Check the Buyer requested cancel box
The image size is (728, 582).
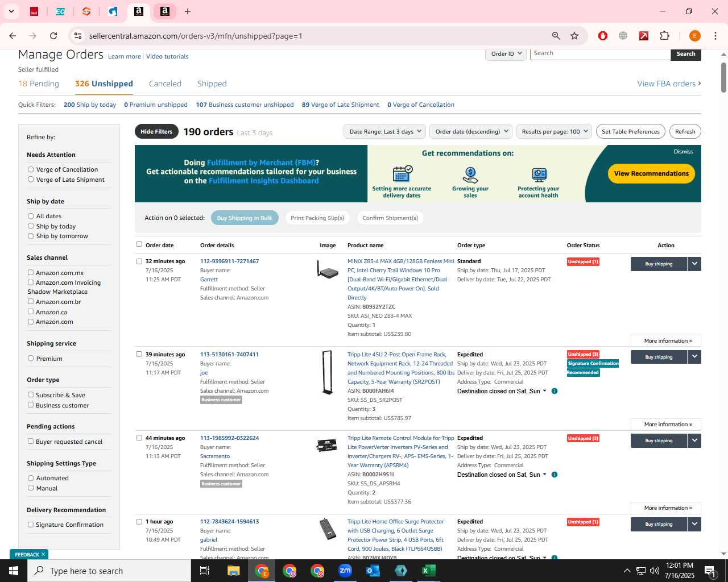click(31, 442)
